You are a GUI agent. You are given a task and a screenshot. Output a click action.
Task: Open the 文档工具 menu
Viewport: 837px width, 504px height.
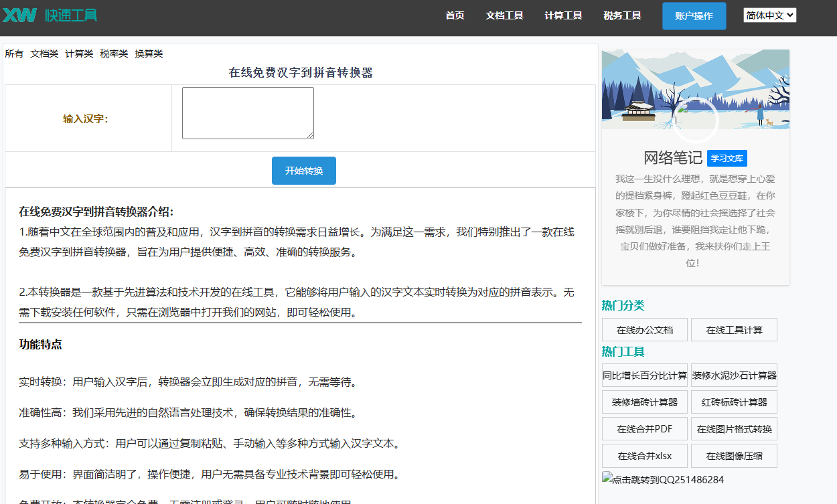coord(504,15)
